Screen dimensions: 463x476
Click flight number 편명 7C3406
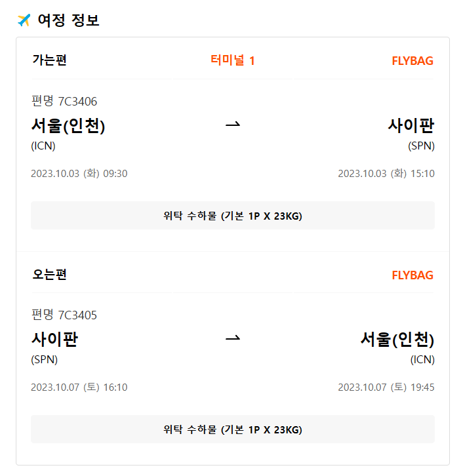tap(64, 101)
